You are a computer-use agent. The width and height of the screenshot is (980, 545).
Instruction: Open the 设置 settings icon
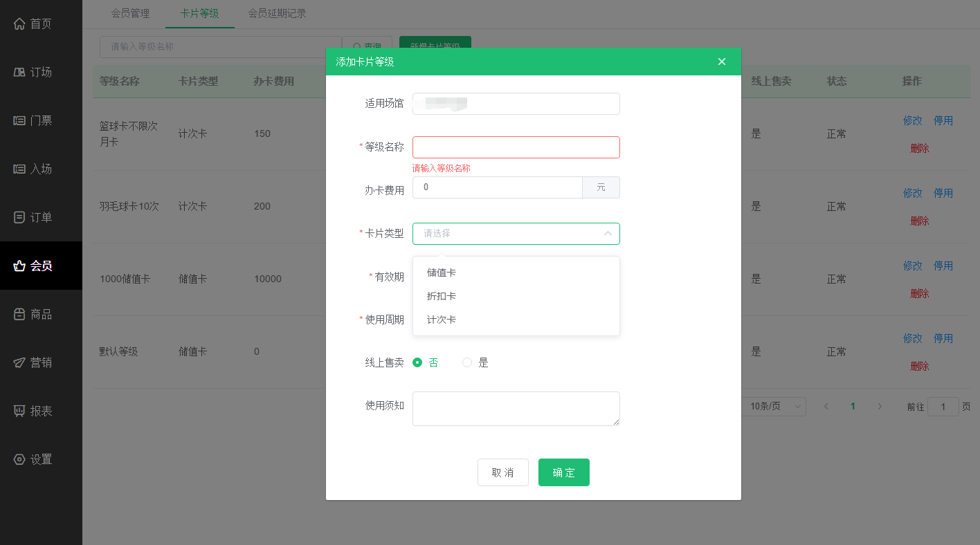pyautogui.click(x=19, y=459)
